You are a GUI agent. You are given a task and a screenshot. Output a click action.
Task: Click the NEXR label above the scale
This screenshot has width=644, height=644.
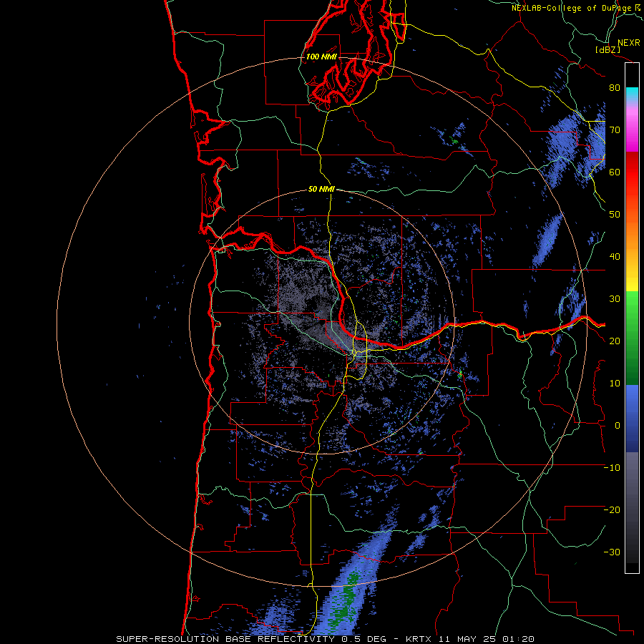pos(628,43)
